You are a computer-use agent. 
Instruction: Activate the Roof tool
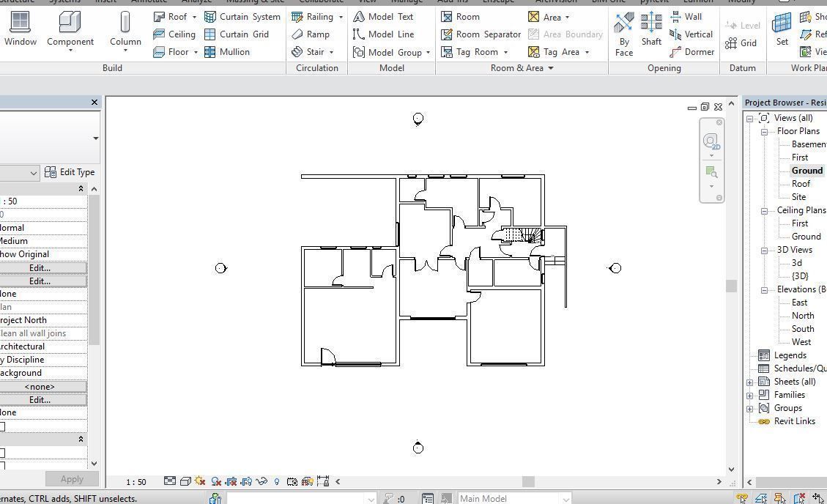(170, 17)
